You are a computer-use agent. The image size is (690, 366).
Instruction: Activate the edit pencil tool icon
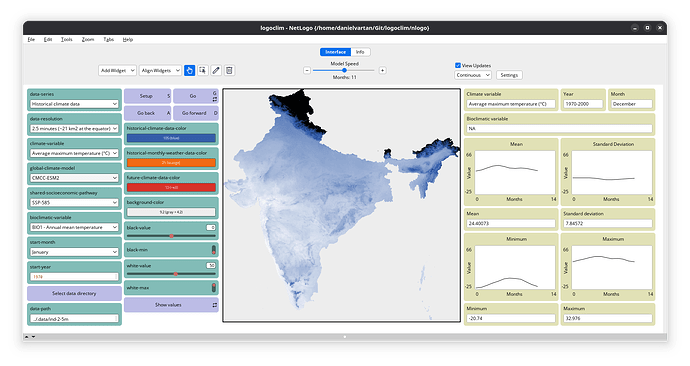(216, 70)
